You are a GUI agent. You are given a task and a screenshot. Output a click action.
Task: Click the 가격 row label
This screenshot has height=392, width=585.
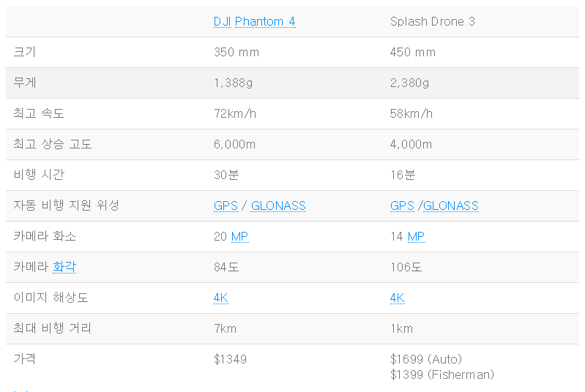(x=25, y=359)
